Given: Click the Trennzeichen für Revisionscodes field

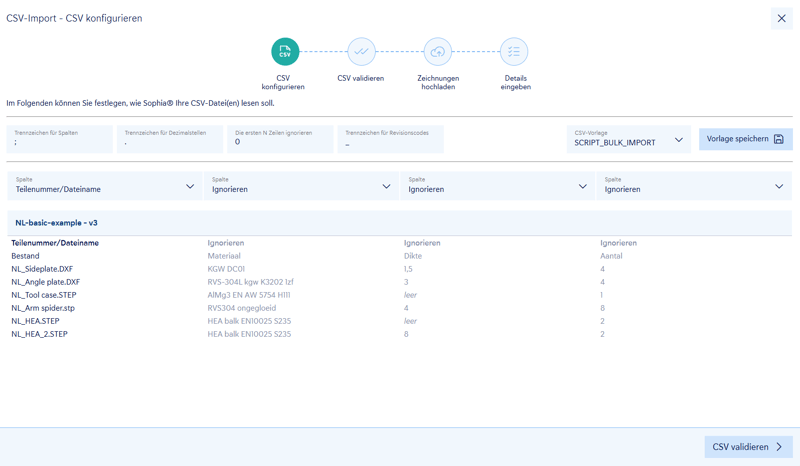Looking at the screenshot, I should [390, 139].
